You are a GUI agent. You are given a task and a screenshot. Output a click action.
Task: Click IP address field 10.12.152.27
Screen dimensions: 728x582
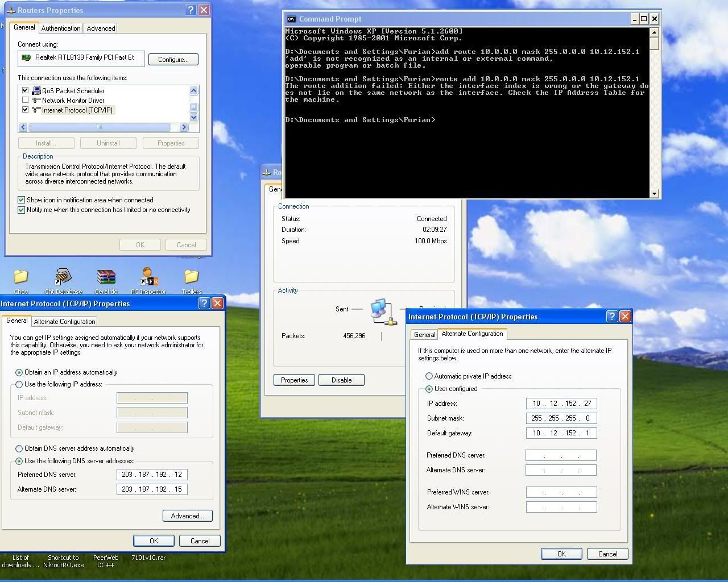click(x=561, y=404)
